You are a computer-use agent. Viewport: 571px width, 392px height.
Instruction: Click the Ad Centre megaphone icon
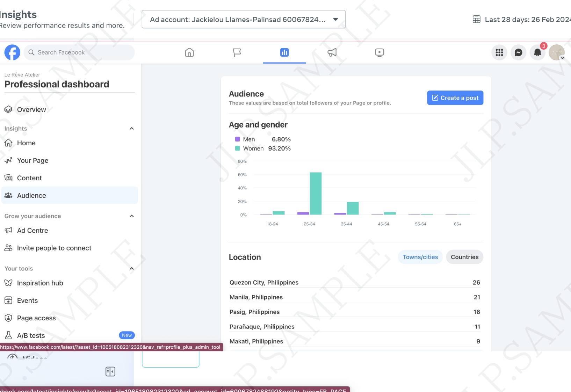coord(8,230)
